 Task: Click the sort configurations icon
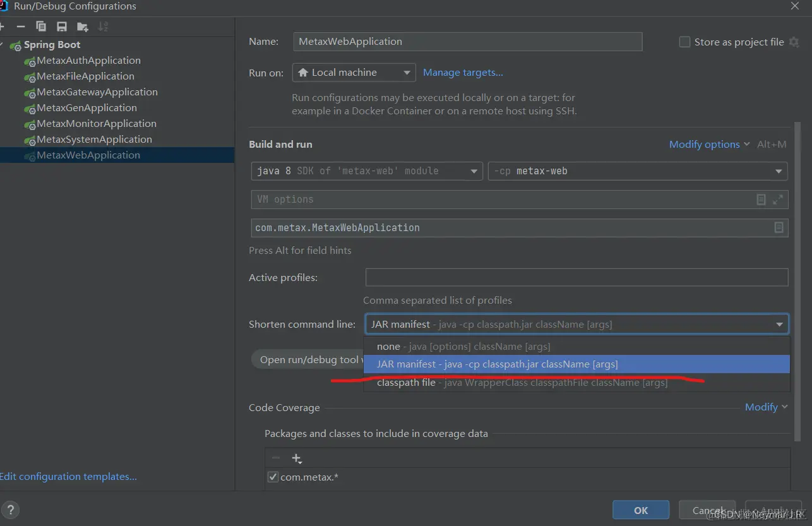point(103,27)
